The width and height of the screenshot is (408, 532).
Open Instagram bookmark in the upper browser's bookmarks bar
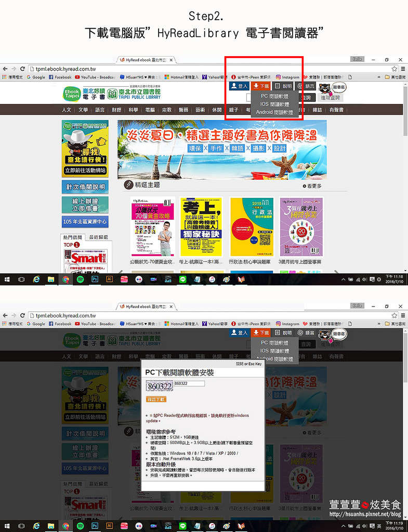[287, 77]
